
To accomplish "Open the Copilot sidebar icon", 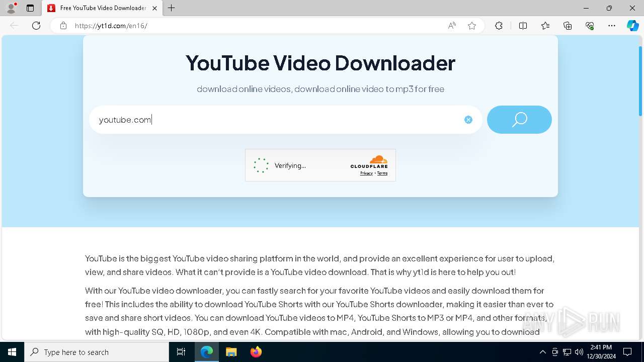I will pos(632,26).
